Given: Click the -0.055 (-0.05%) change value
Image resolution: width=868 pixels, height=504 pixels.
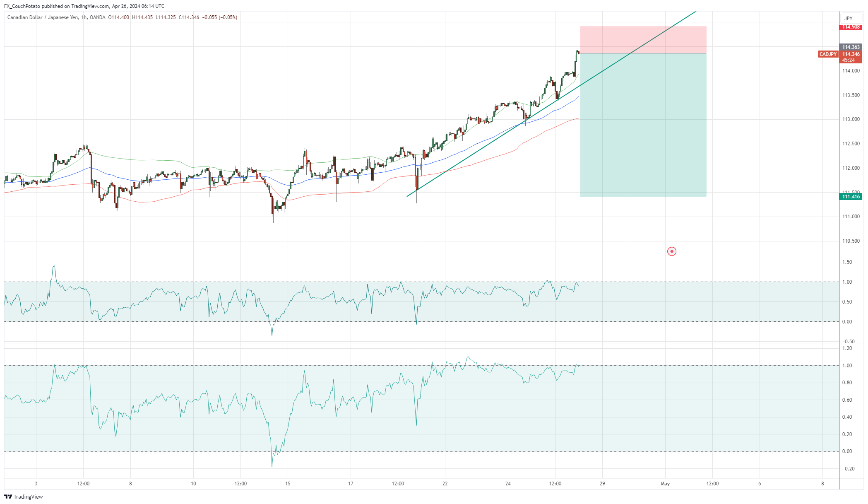Looking at the screenshot, I should (220, 17).
